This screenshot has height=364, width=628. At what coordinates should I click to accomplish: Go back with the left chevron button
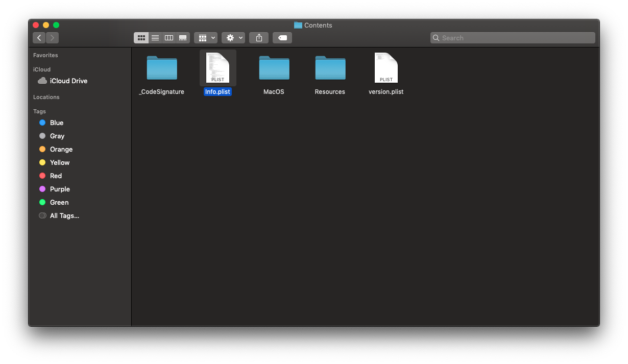(x=39, y=38)
